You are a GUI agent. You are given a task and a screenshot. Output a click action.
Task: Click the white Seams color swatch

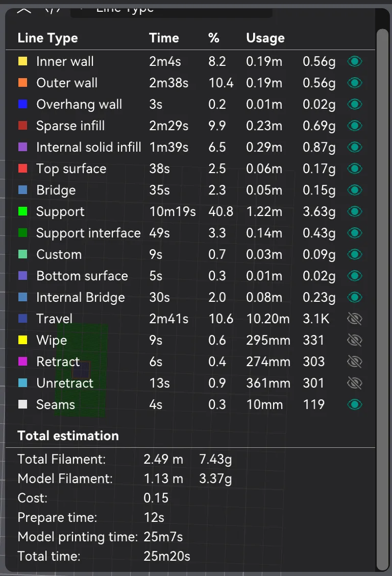click(23, 404)
